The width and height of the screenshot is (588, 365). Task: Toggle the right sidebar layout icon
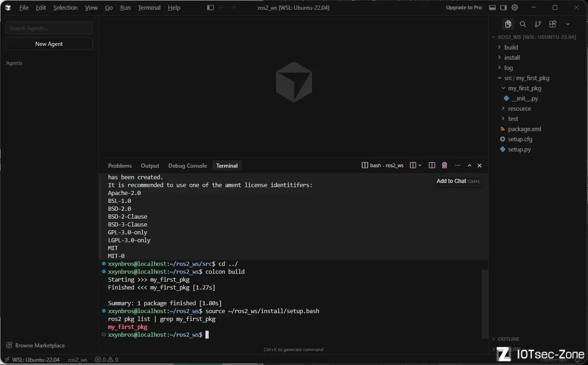point(504,7)
